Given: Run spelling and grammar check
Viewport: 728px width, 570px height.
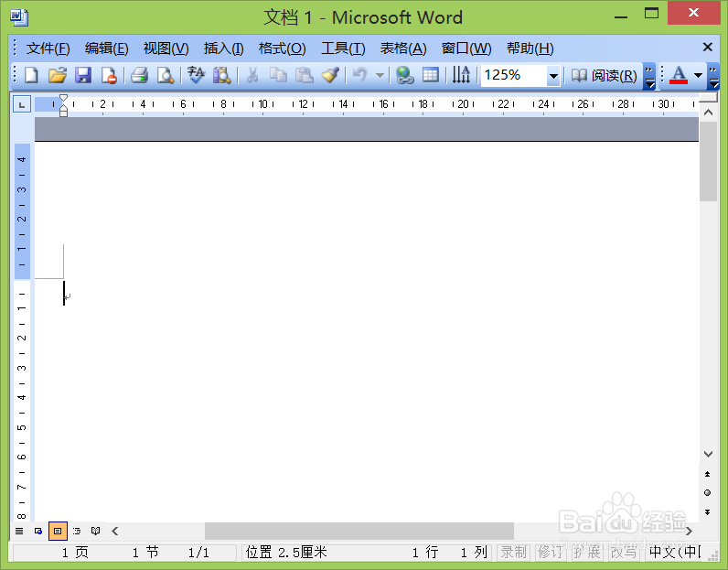Looking at the screenshot, I should pyautogui.click(x=196, y=75).
